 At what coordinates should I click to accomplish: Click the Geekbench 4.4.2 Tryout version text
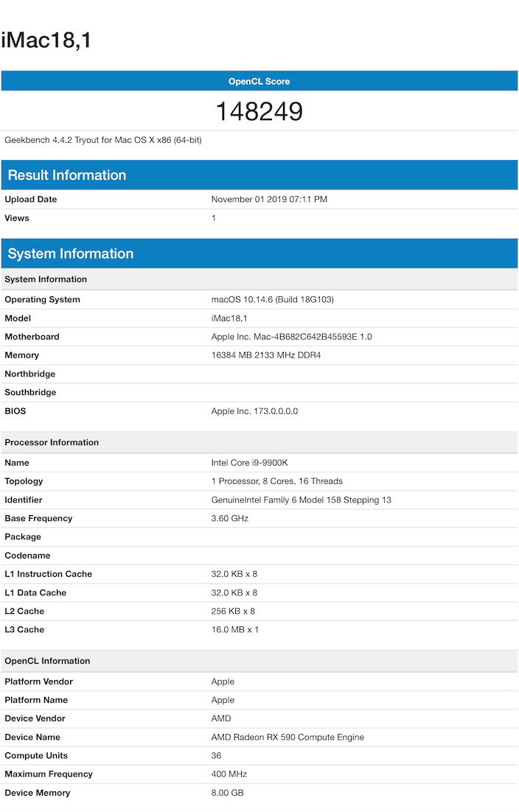pyautogui.click(x=103, y=140)
